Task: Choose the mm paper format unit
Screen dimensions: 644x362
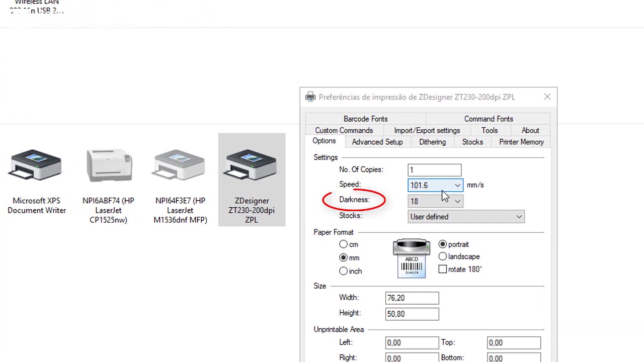Action: coord(344,257)
